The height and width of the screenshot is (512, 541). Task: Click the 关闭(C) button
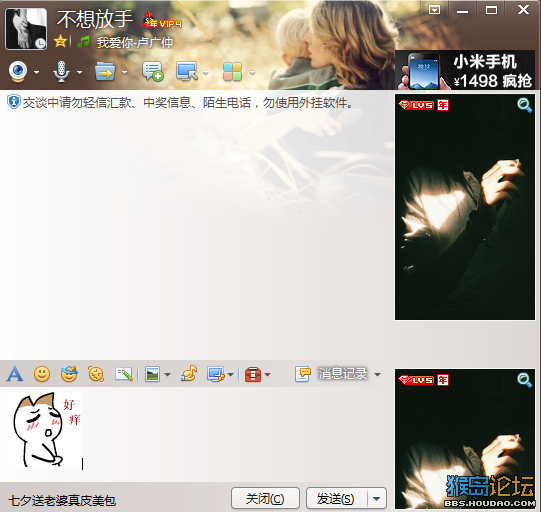(x=265, y=499)
